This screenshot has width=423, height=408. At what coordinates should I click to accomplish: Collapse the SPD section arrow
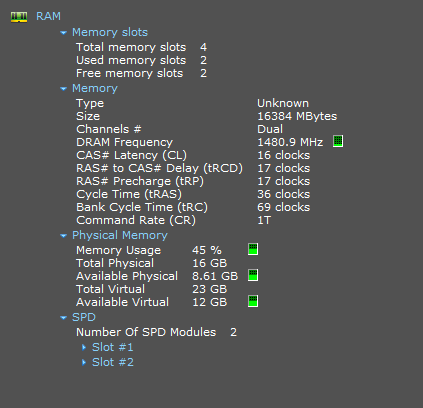click(63, 318)
